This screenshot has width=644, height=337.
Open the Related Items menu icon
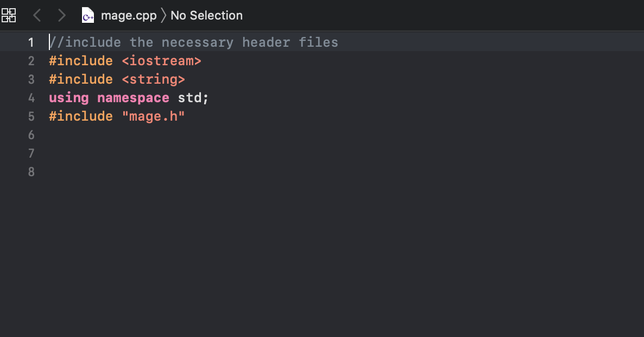[x=9, y=15]
